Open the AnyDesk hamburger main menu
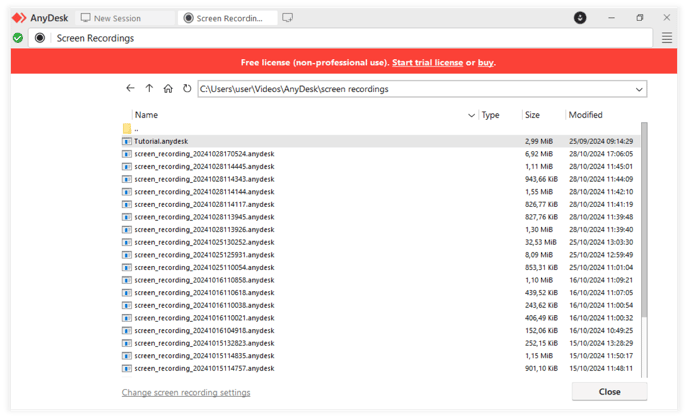Image resolution: width=688 pixels, height=418 pixels. (666, 38)
